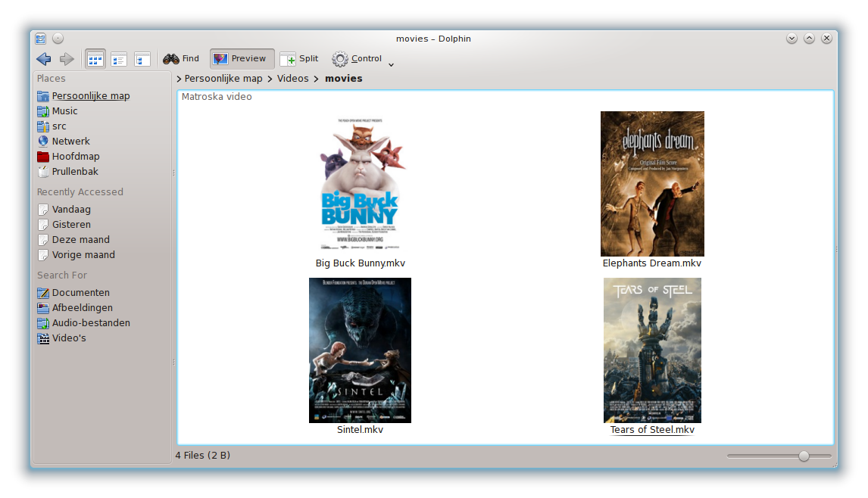Click the Documenten pencil icon
Image resolution: width=868 pixels, height=498 pixels.
click(x=43, y=293)
